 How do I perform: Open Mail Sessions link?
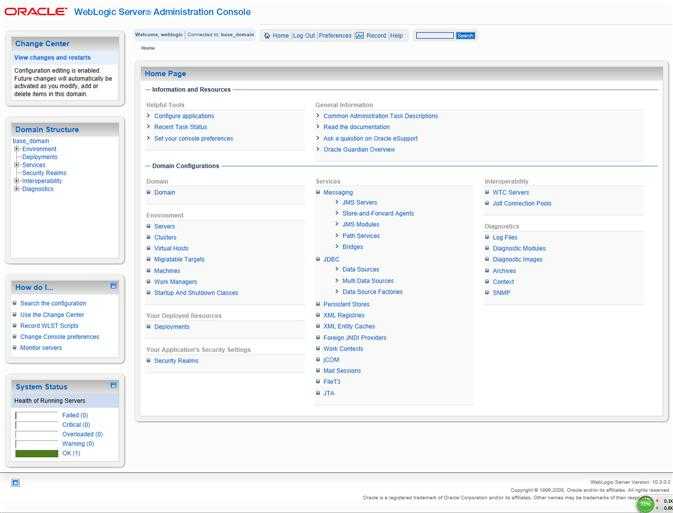342,371
